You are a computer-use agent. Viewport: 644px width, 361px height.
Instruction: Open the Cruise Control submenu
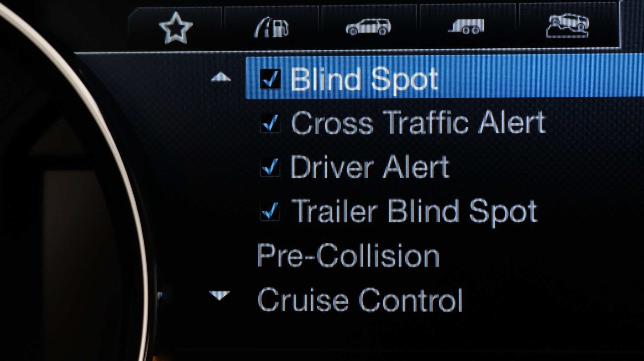(360, 300)
